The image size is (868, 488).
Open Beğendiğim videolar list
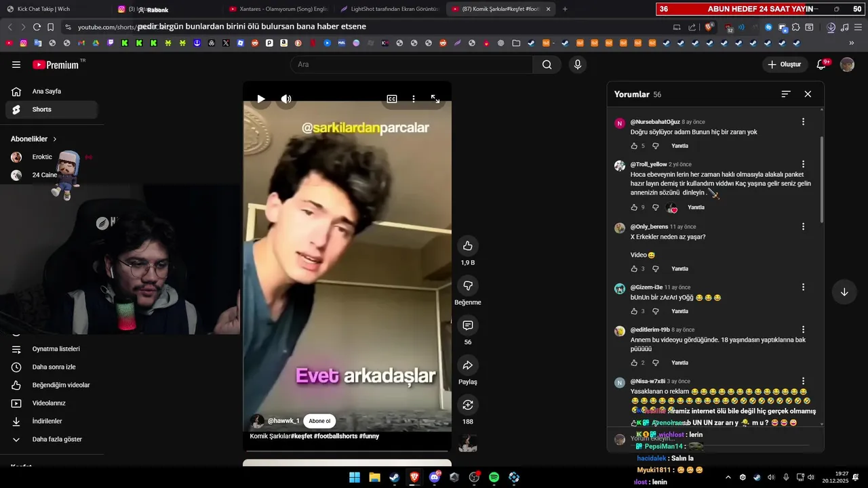tap(52, 385)
